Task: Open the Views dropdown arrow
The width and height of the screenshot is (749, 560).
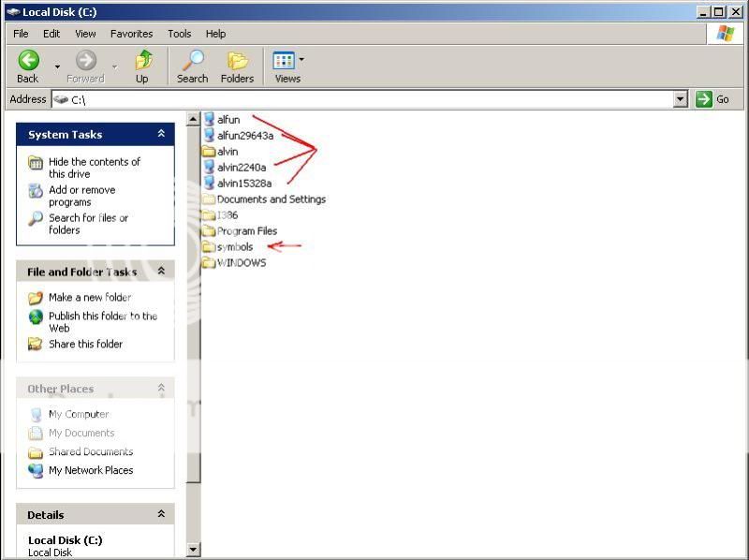Action: tap(301, 60)
